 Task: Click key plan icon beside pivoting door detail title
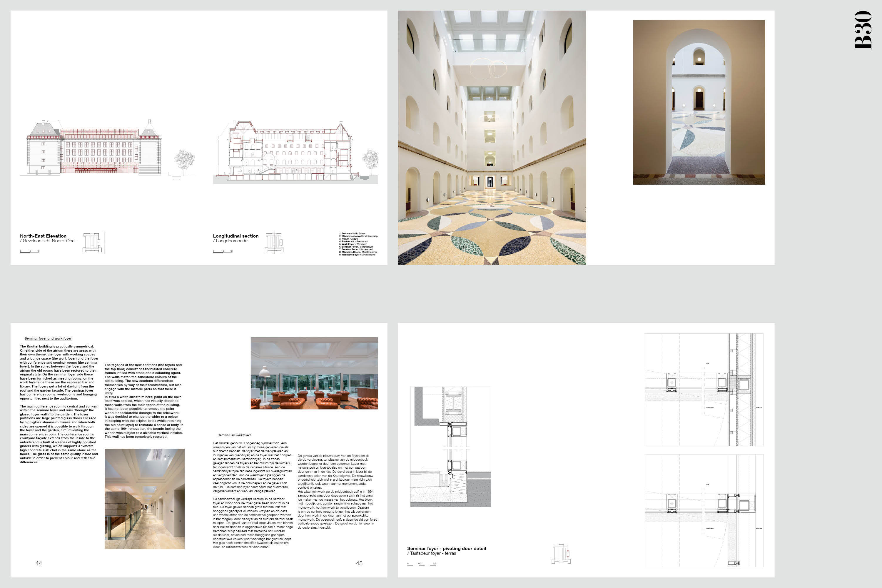point(561,554)
